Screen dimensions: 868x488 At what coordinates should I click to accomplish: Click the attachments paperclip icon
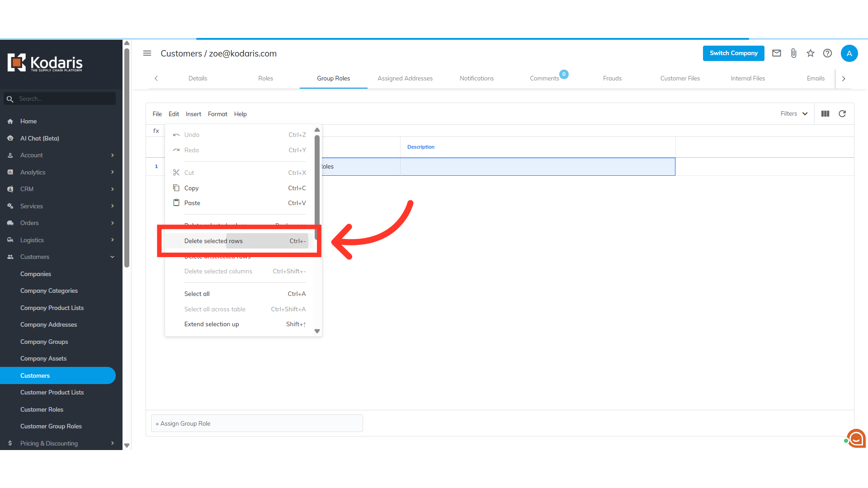(x=793, y=53)
